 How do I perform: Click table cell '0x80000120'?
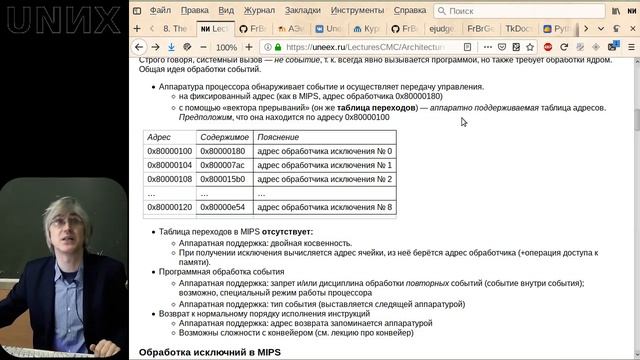(169, 207)
